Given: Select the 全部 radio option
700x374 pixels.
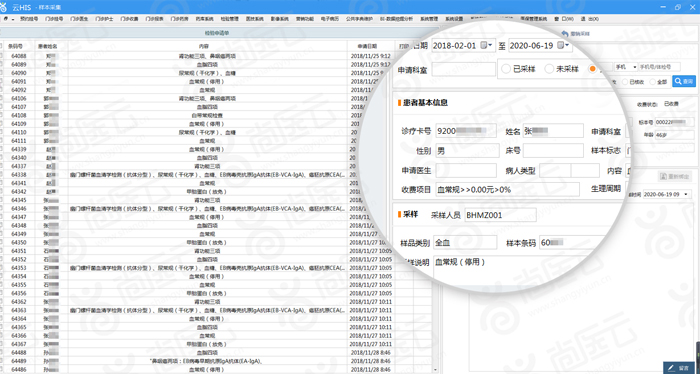Looking at the screenshot, I should point(652,82).
